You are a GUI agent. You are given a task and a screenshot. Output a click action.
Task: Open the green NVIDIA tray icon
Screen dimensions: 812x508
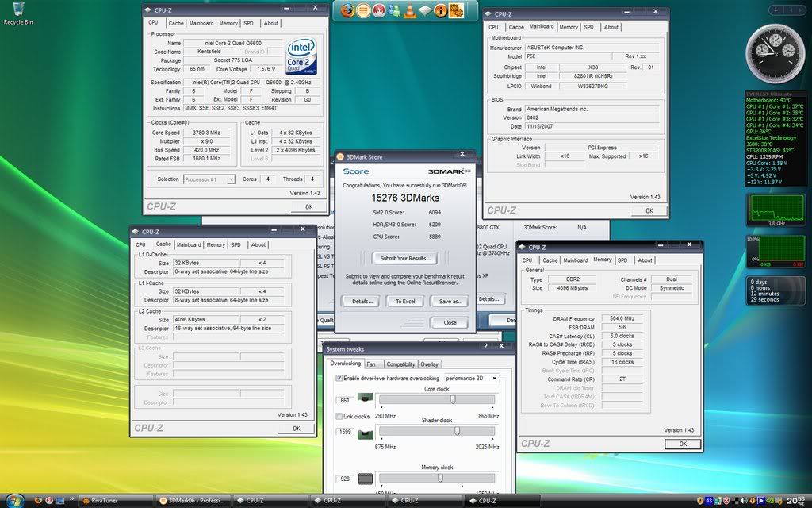pyautogui.click(x=770, y=501)
